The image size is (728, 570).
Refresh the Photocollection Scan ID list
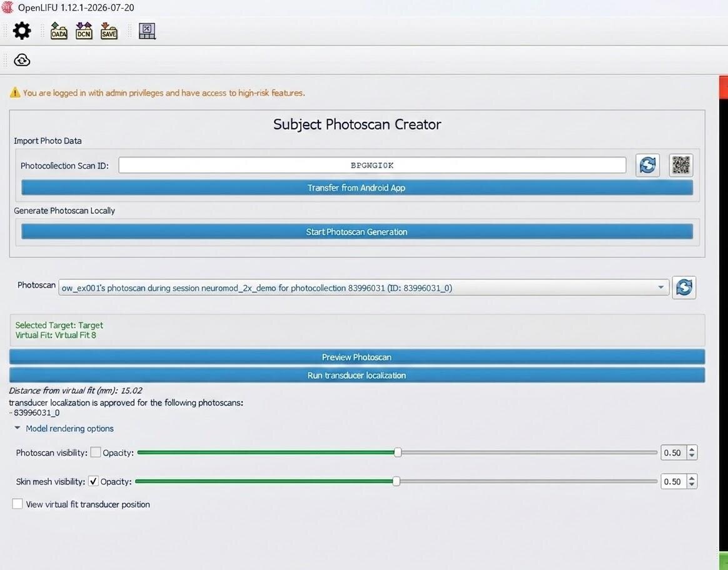coord(648,165)
